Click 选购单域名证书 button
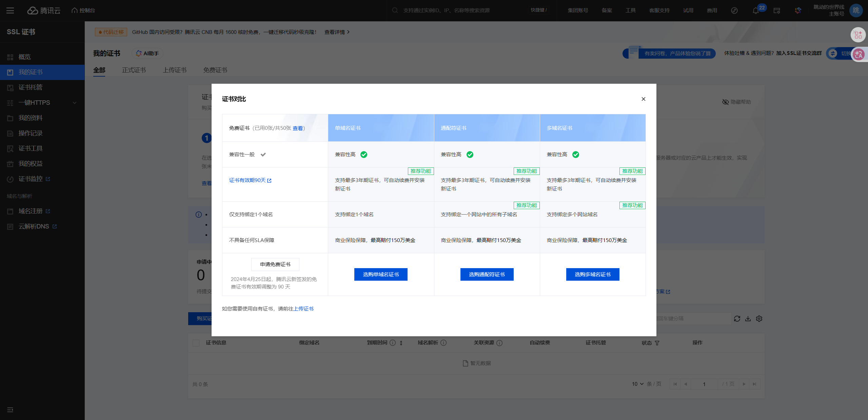 pyautogui.click(x=381, y=275)
